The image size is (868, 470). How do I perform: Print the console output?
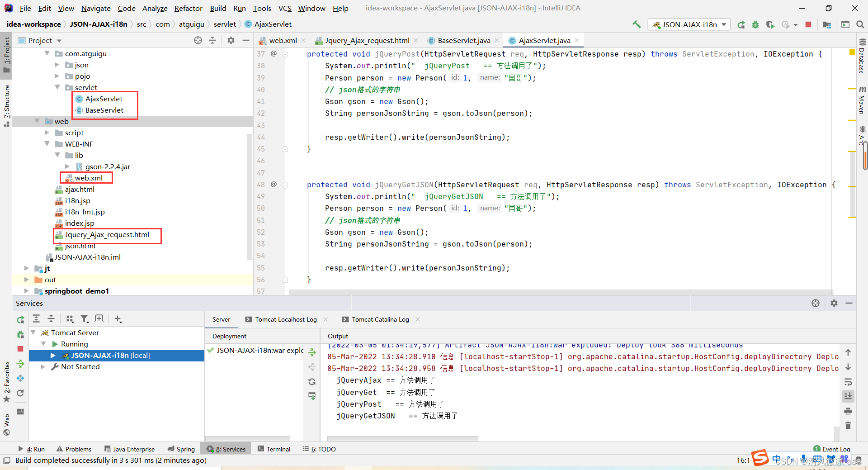click(x=848, y=411)
